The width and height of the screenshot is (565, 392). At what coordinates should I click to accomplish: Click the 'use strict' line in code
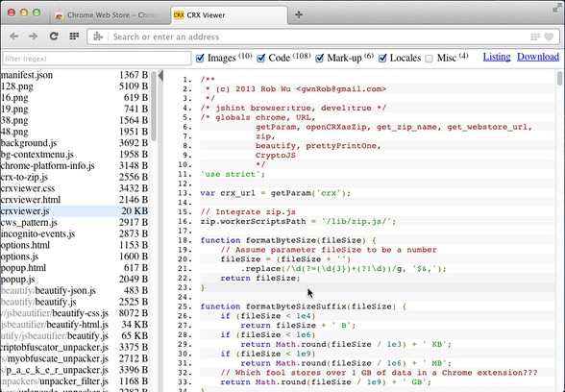233,175
